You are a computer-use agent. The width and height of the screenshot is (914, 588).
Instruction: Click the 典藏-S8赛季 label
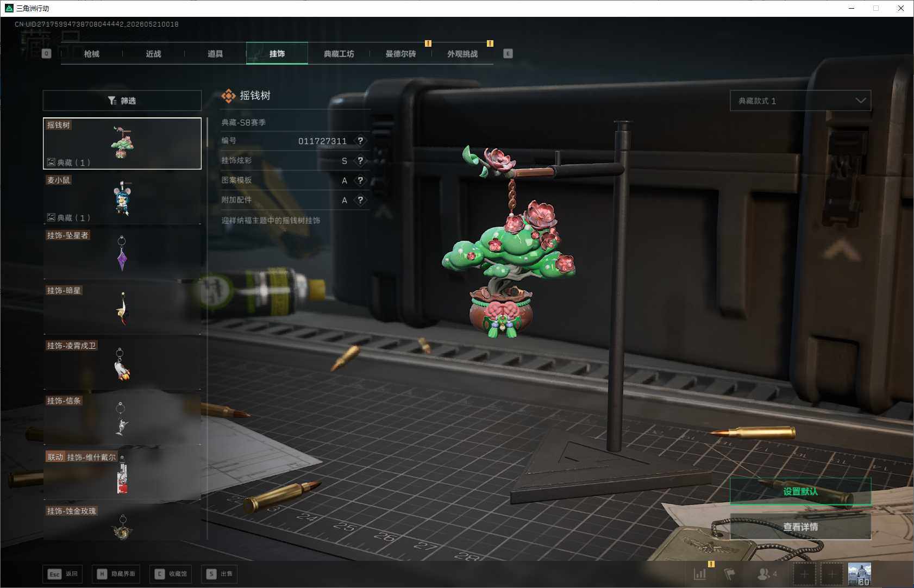click(x=243, y=122)
